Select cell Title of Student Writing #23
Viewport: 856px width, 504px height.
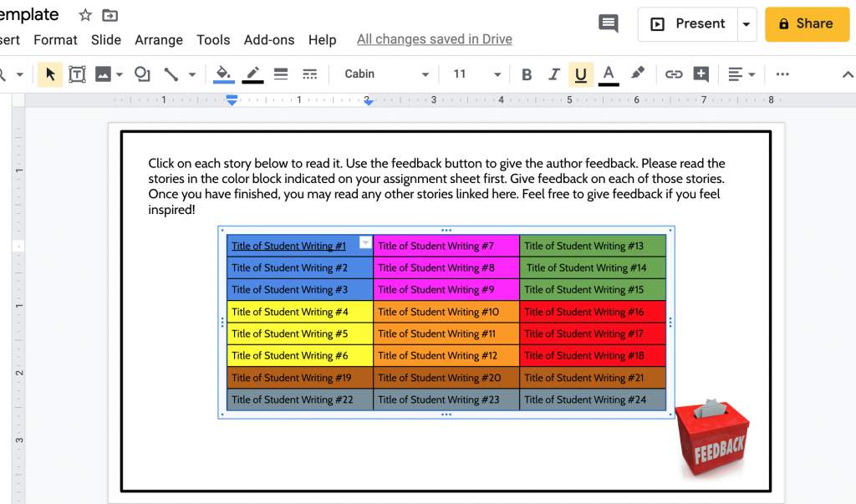[x=446, y=400]
